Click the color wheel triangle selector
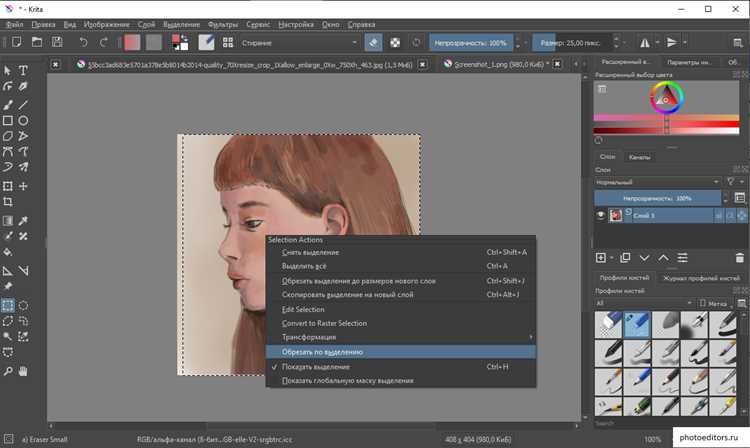Screen dimensions: 750x448 (x=666, y=98)
